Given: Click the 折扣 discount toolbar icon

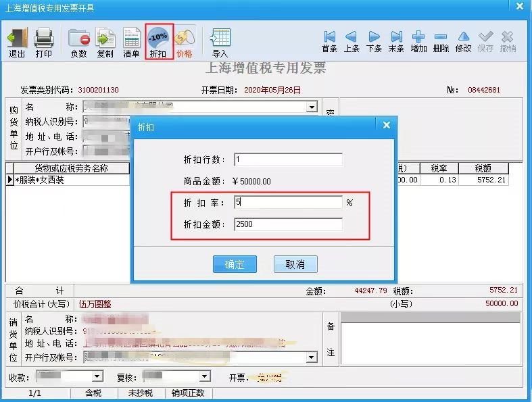Looking at the screenshot, I should click(x=158, y=41).
